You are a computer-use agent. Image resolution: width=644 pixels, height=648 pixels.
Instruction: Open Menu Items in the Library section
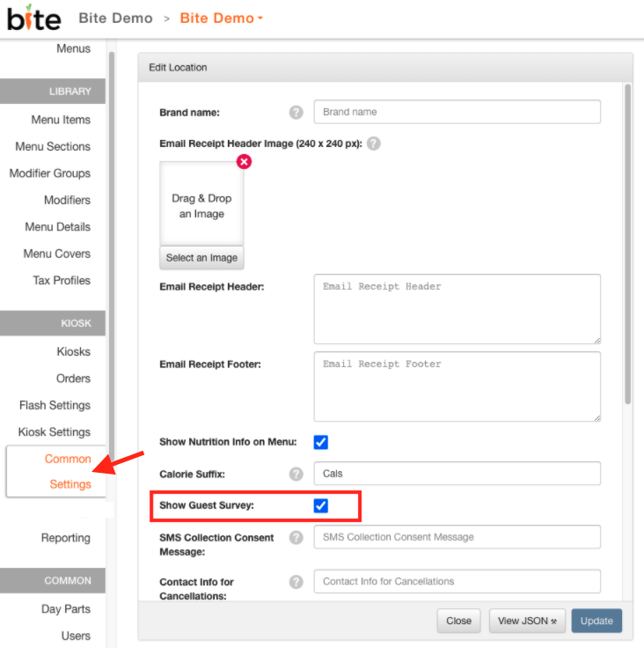point(61,120)
